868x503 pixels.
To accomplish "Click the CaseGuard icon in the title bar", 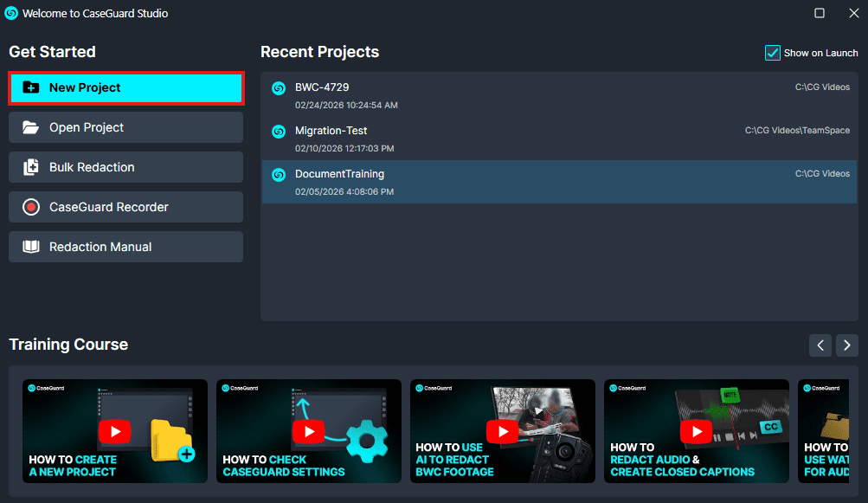I will 10,13.
